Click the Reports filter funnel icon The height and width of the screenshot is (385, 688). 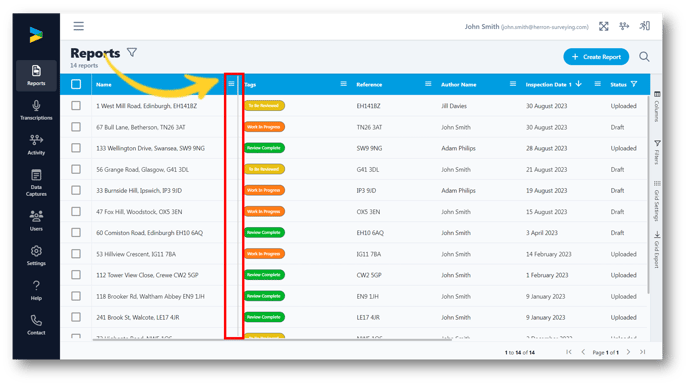tap(132, 53)
